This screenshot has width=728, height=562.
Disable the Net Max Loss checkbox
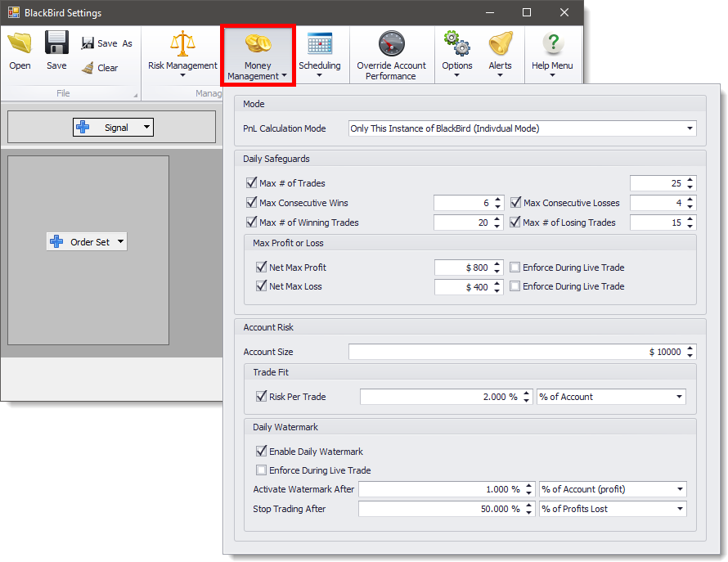click(x=262, y=285)
